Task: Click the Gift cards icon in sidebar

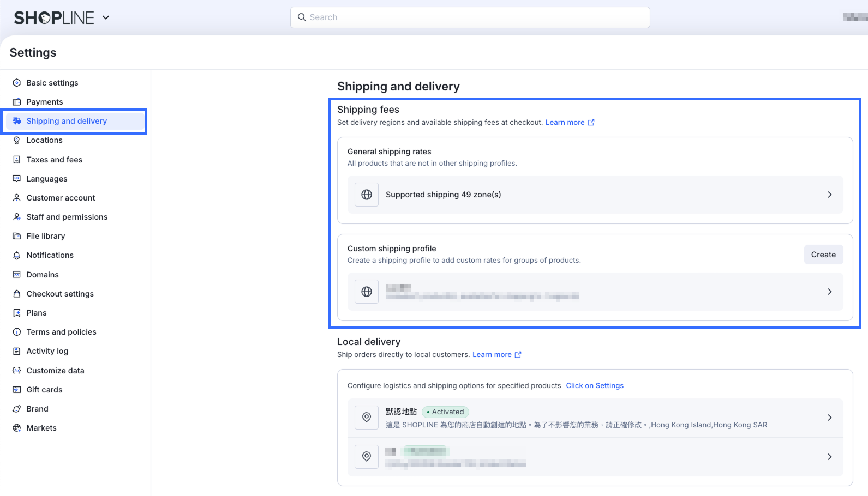Action: click(17, 390)
